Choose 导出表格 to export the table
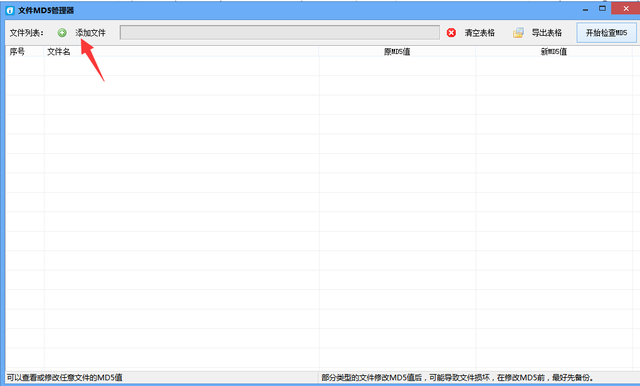This screenshot has height=386, width=640. coord(547,33)
